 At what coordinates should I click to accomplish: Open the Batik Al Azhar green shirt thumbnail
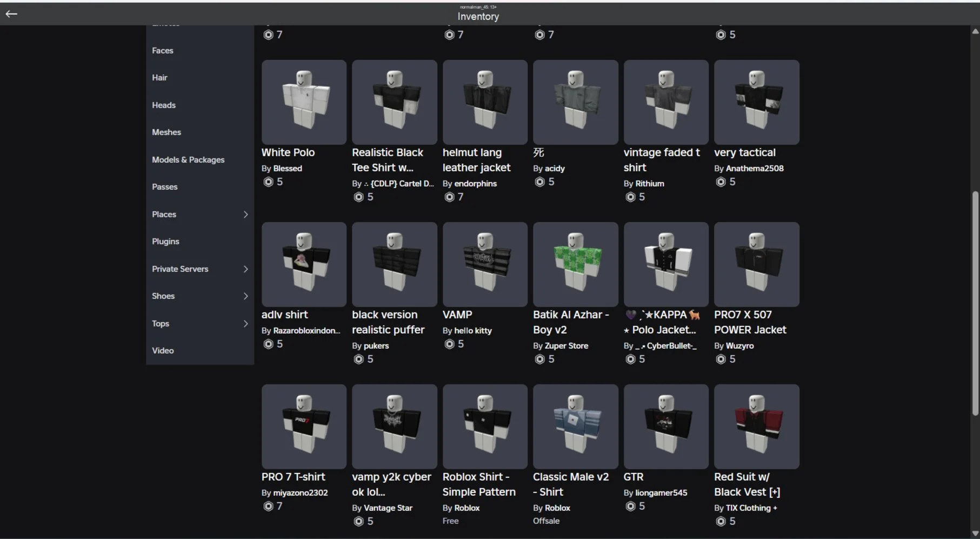point(575,264)
